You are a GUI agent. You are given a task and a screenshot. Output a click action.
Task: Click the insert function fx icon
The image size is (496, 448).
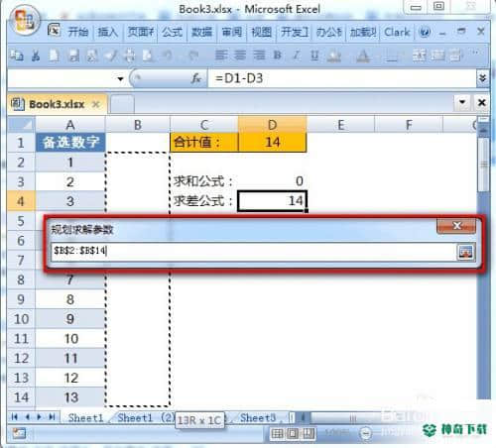(x=196, y=78)
